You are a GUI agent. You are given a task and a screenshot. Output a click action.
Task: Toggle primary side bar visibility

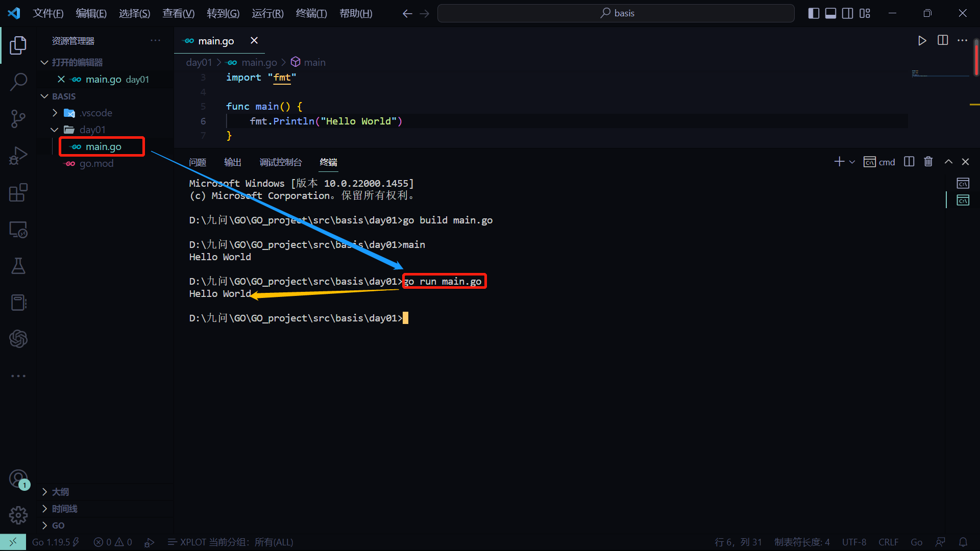click(814, 13)
